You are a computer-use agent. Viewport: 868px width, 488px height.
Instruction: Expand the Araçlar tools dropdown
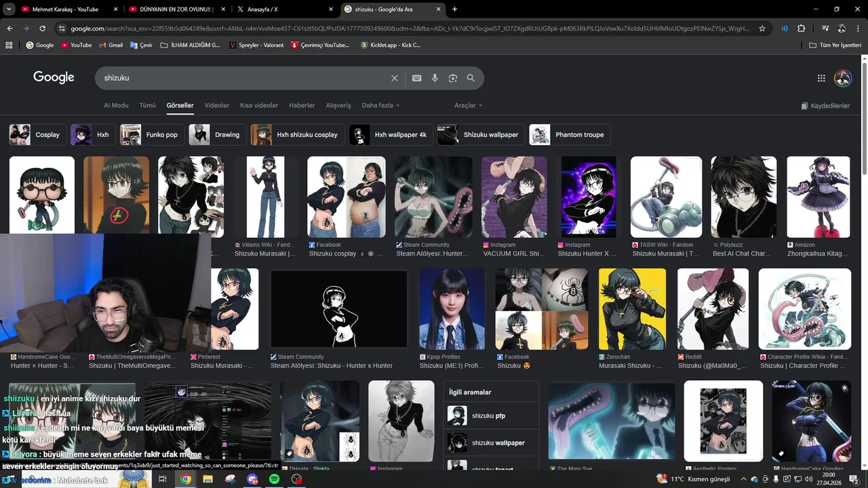click(468, 106)
